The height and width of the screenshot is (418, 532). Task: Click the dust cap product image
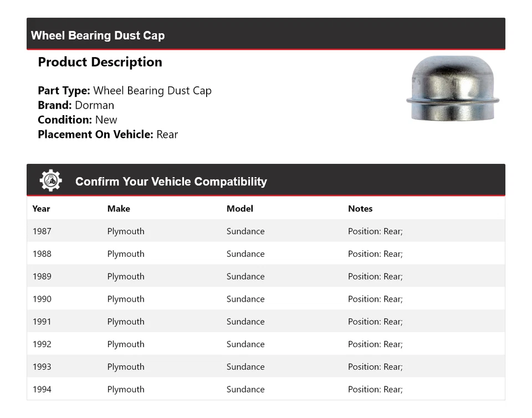(x=452, y=89)
